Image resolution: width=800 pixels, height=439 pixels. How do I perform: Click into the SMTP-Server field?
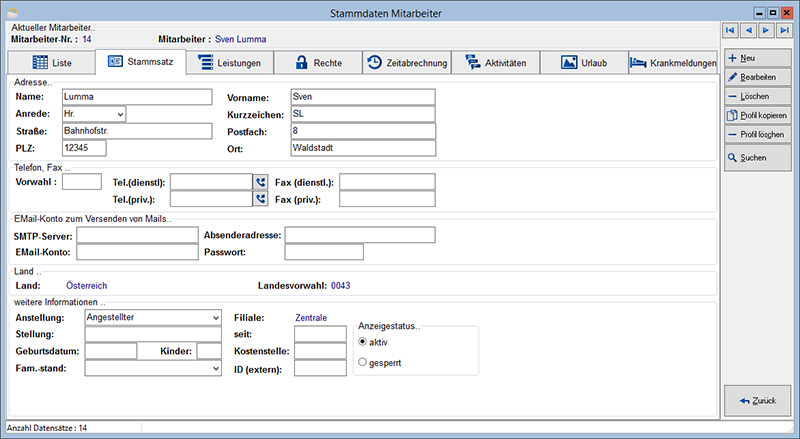point(137,235)
